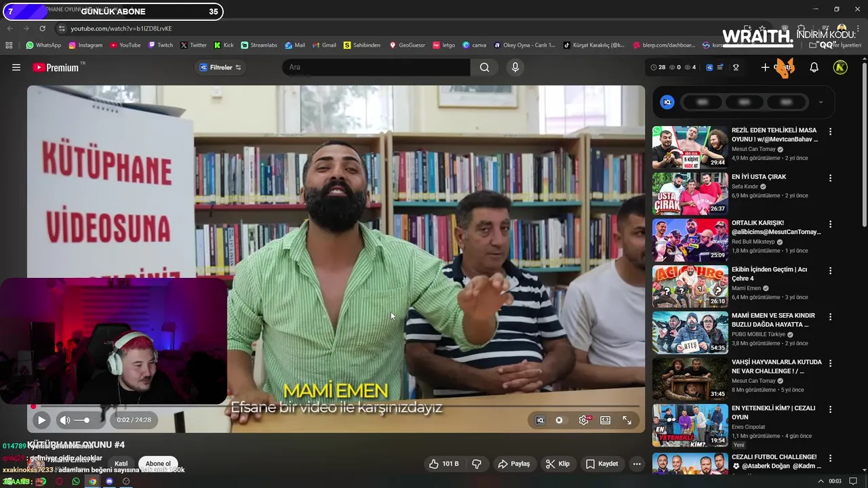Click the magnifier search button
Screen dimensions: 868x488
(x=484, y=67)
